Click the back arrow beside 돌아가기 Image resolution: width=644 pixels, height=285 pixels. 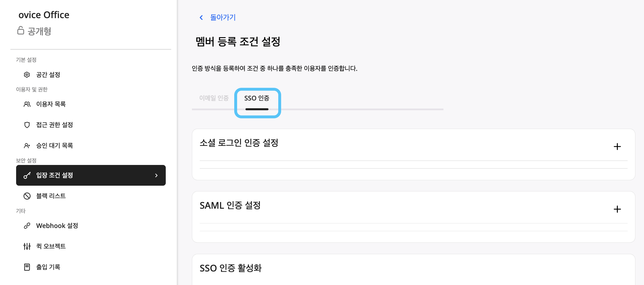pos(201,18)
